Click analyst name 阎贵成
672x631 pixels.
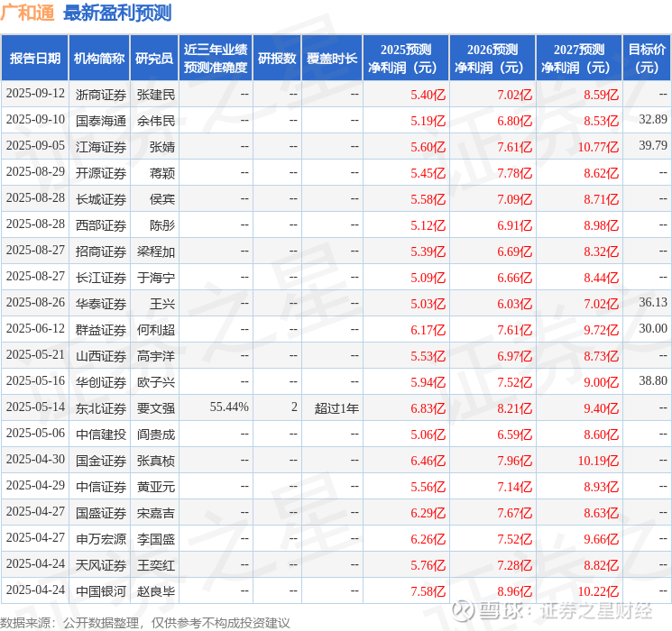pos(156,434)
